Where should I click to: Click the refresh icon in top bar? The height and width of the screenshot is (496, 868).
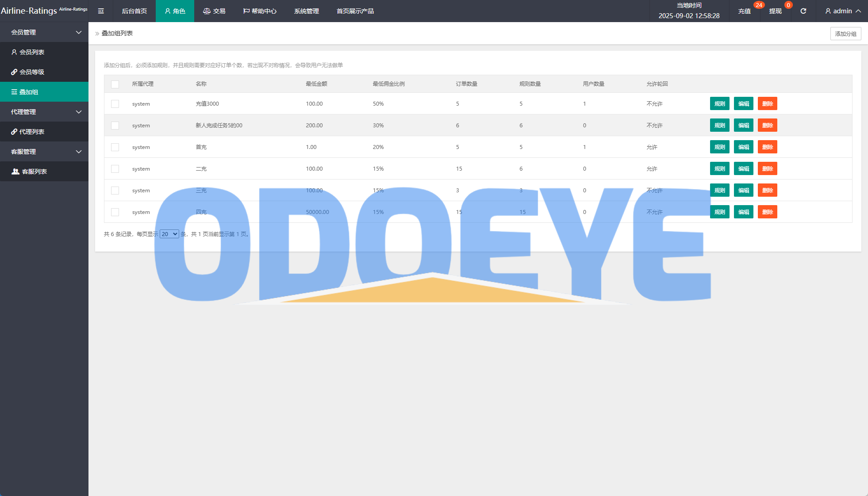tap(803, 11)
